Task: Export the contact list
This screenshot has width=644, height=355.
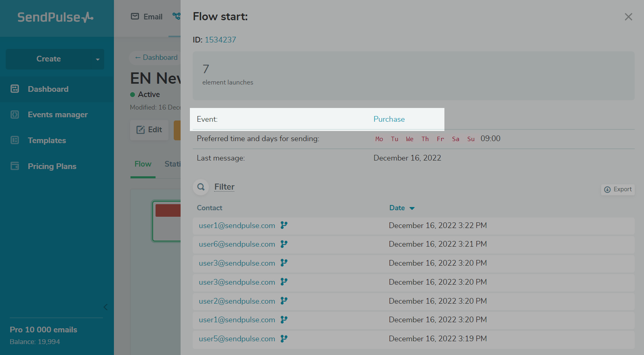Action: point(618,189)
